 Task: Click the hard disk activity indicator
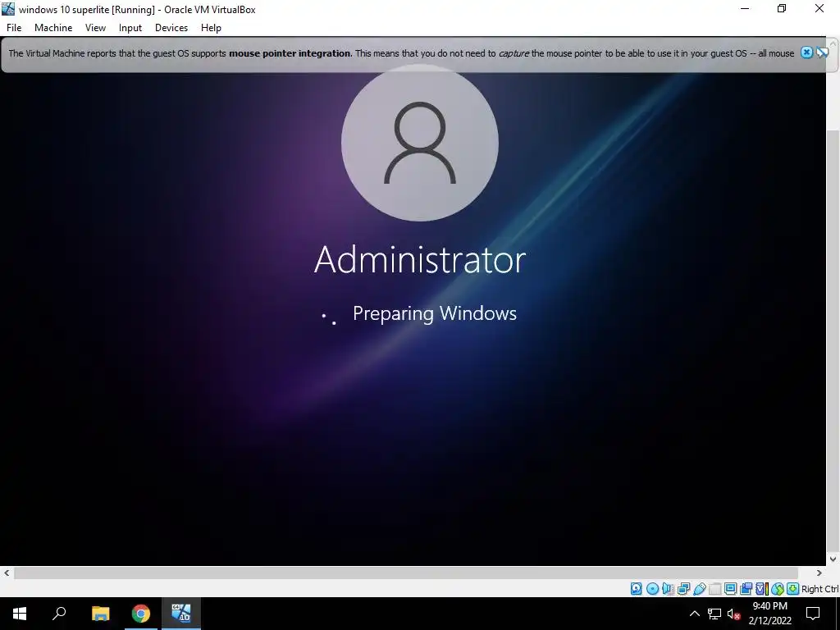click(637, 589)
